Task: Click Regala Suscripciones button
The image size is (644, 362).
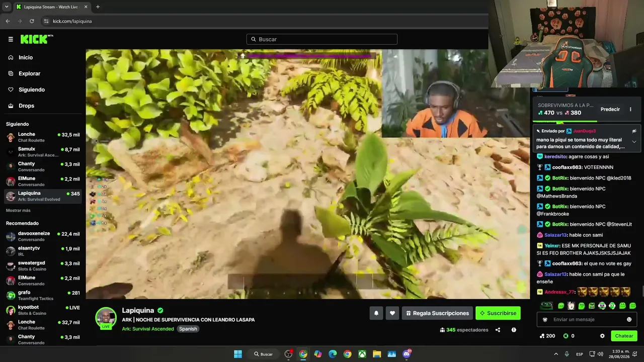Action: (x=437, y=313)
